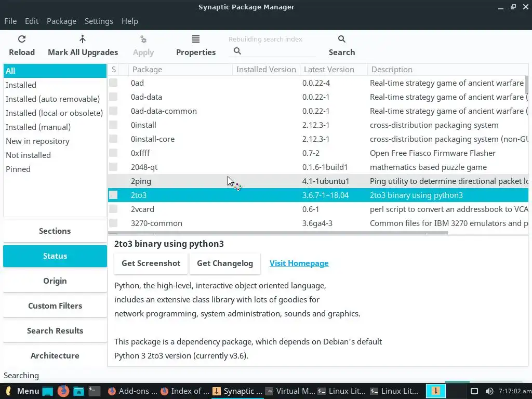Select the Status filter button

[x=55, y=256]
